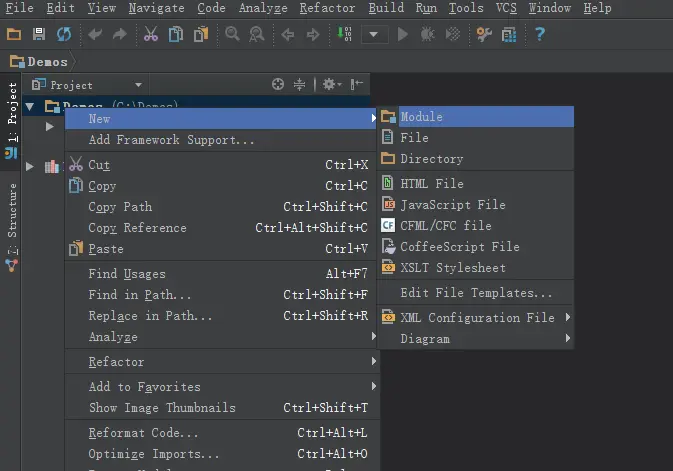Collapse the Demos root tree node
The width and height of the screenshot is (673, 471).
30,106
